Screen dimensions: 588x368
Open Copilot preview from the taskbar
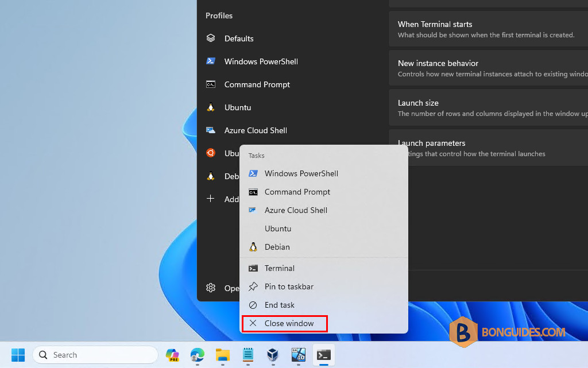tap(172, 355)
